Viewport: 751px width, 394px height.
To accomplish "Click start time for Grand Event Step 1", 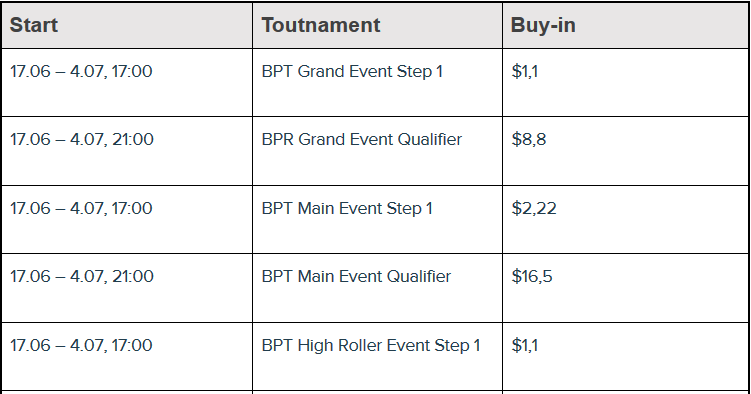I will coord(127,82).
